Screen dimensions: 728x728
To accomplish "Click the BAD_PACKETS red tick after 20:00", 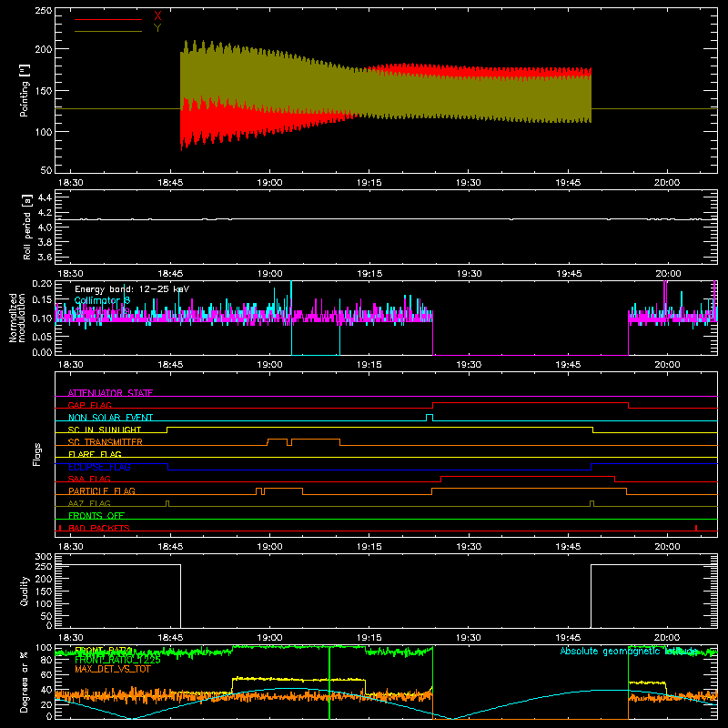I will (x=696, y=528).
